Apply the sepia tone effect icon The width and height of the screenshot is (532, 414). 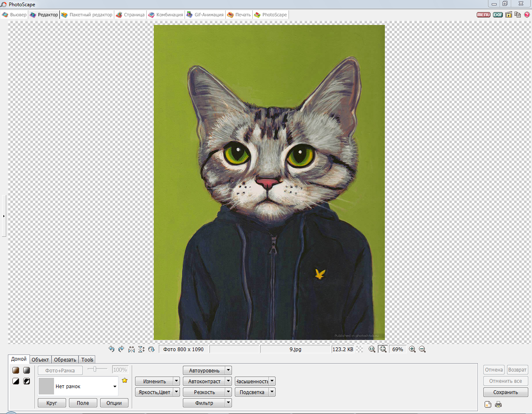click(x=16, y=370)
